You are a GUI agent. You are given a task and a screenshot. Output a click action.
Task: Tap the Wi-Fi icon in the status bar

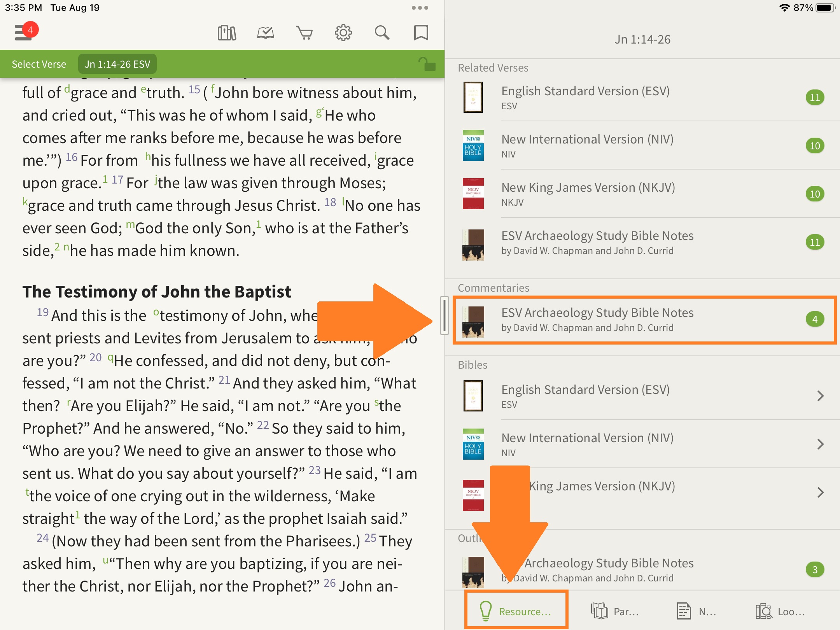(x=785, y=8)
